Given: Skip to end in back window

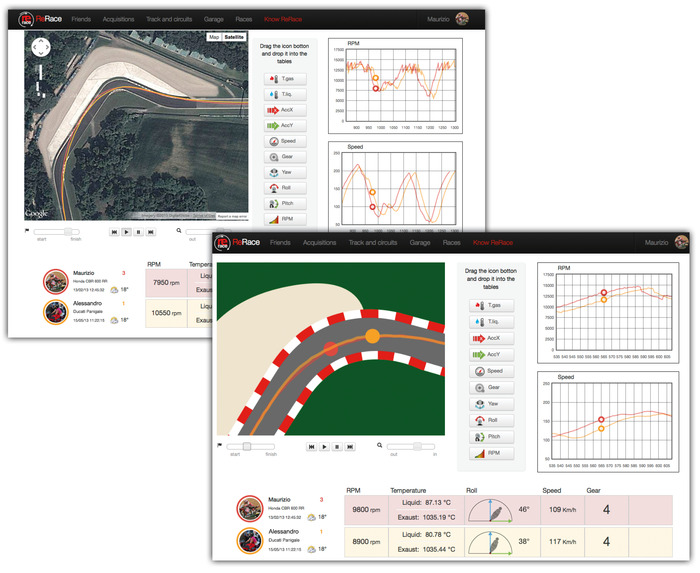Looking at the screenshot, I should coord(151,232).
